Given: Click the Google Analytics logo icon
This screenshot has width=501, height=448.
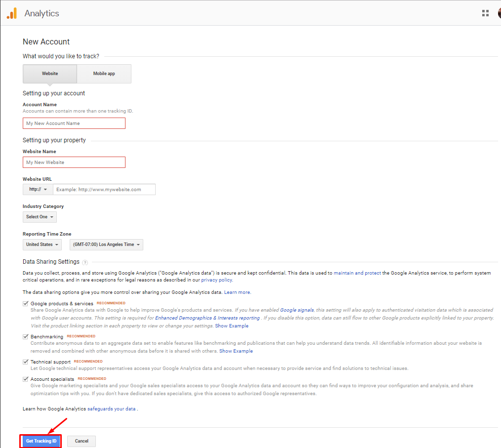Looking at the screenshot, I should click(11, 13).
